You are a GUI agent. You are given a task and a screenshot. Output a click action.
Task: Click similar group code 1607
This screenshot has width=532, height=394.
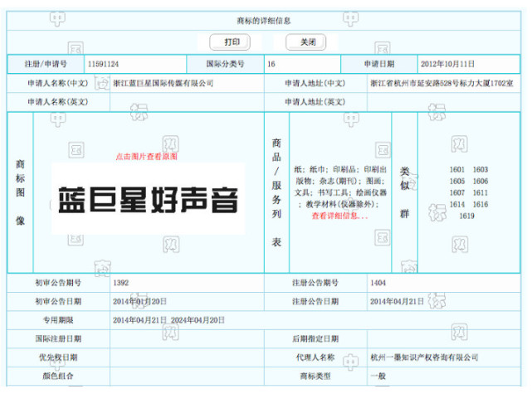coord(456,192)
